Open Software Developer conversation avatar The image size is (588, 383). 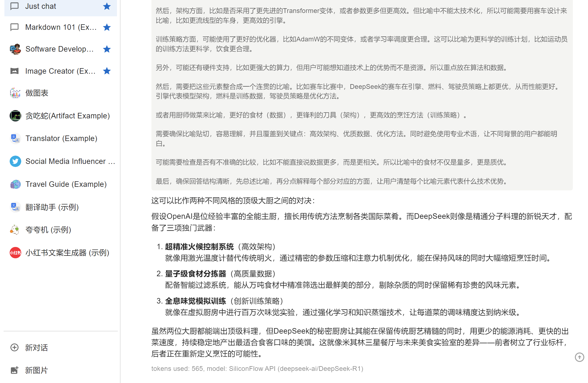click(15, 49)
